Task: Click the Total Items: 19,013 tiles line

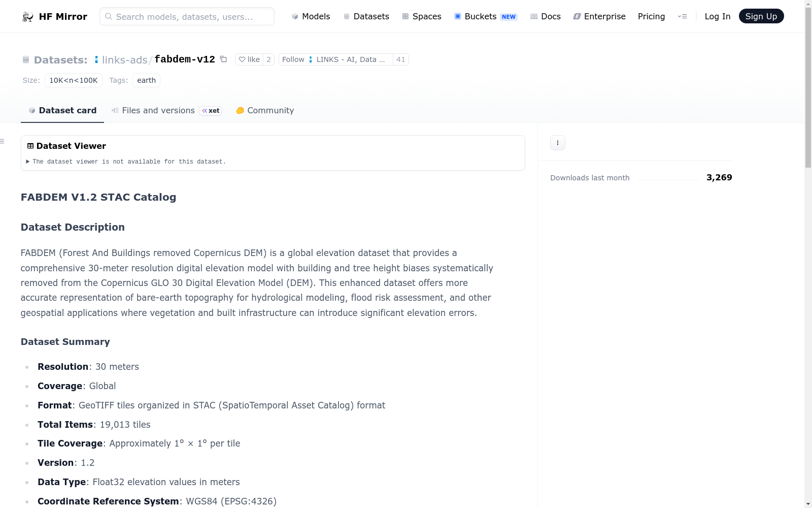Action: tap(94, 425)
